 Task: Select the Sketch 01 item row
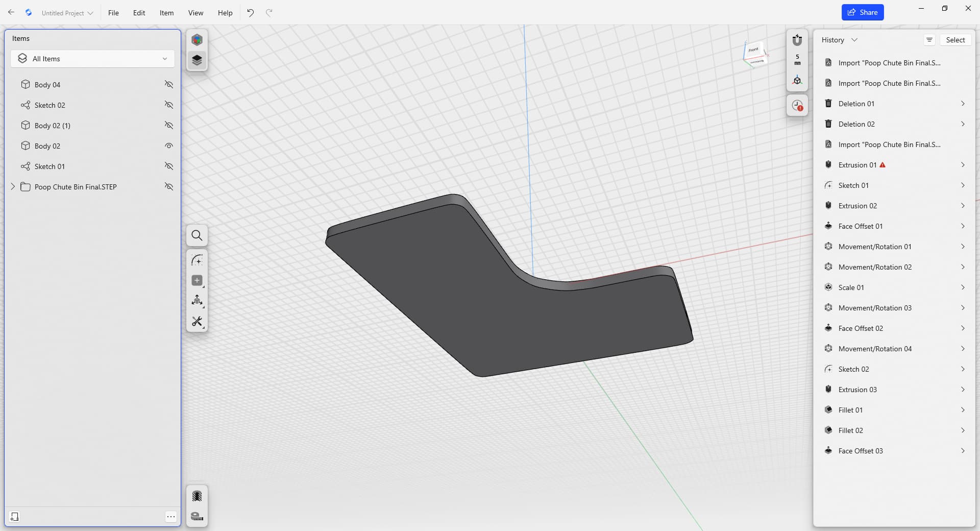(92, 166)
